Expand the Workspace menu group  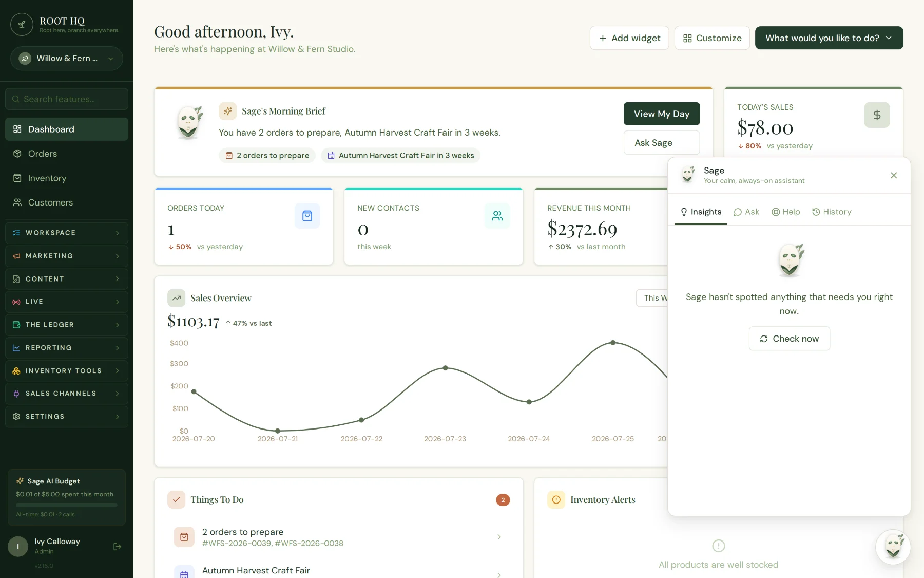point(67,233)
